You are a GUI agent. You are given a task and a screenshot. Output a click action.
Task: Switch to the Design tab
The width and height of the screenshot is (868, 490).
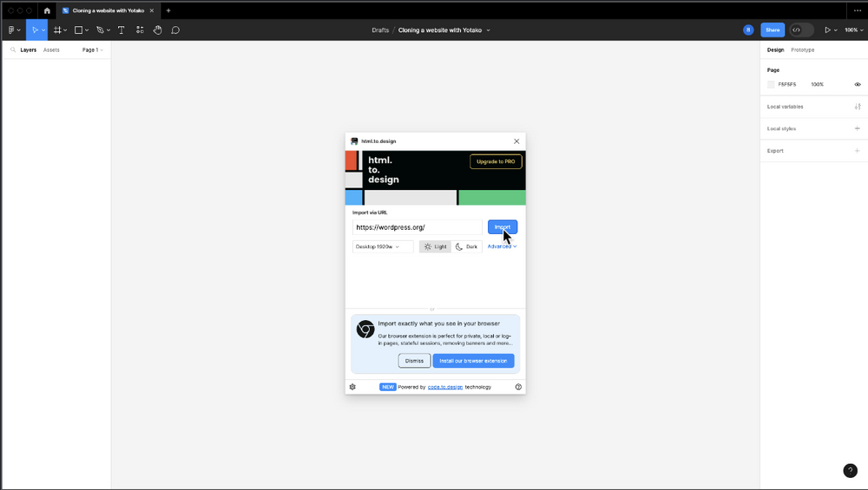coord(775,49)
